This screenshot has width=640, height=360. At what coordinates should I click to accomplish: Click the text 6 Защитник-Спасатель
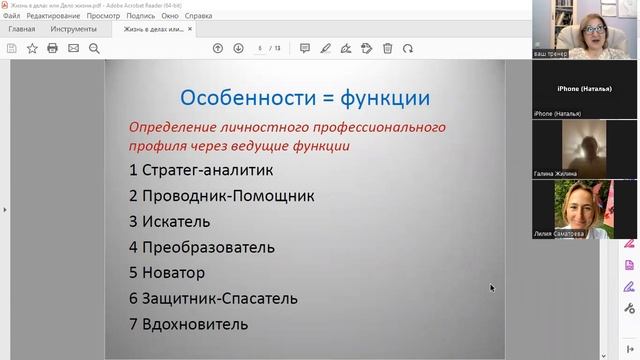[x=213, y=299]
